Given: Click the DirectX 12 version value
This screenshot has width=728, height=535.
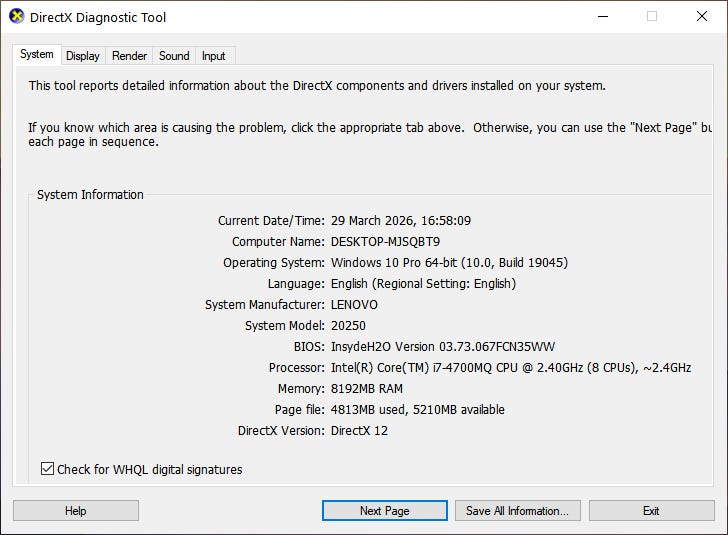Looking at the screenshot, I should (359, 431).
